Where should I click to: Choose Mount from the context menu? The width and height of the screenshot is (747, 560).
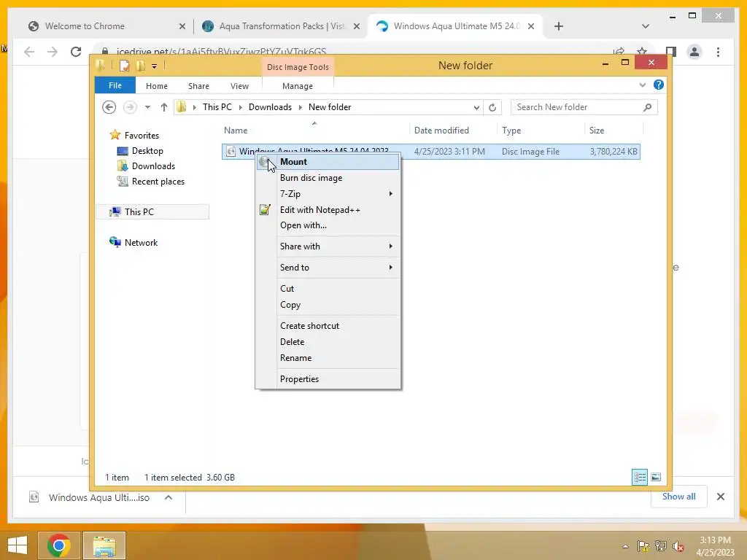tap(328, 162)
